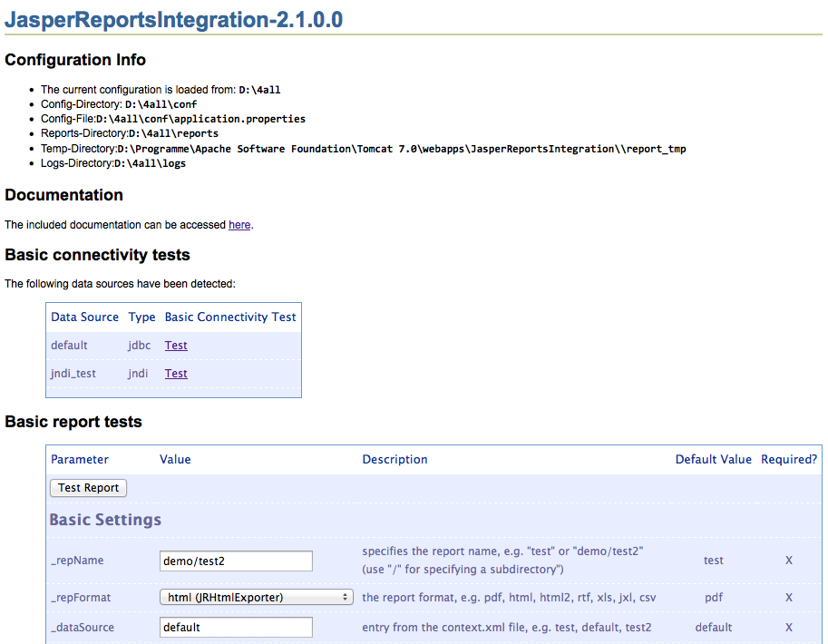The width and height of the screenshot is (828, 644).
Task: Focus the _repName input containing demo/test2
Action: pos(236,561)
